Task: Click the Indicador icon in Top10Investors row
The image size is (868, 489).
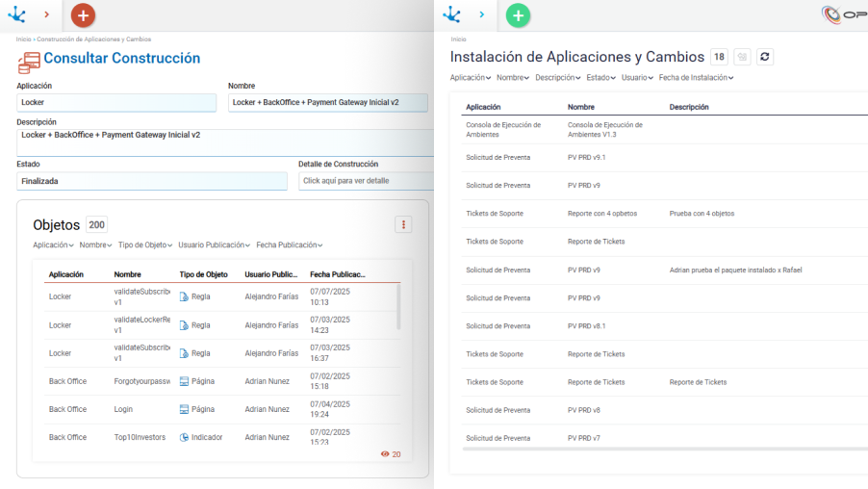Action: [184, 437]
